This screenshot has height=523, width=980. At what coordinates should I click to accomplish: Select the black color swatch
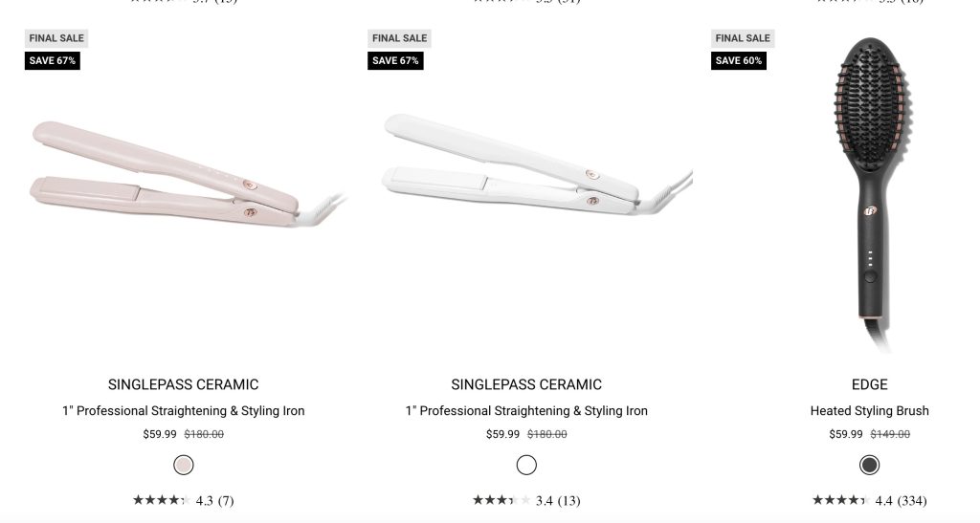869,465
